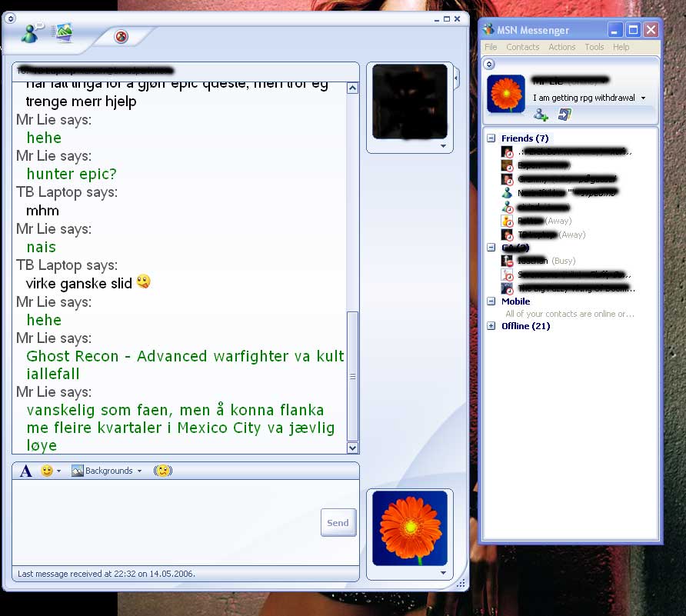Click 'All of your contacts are online' text
686x616 pixels.
click(x=570, y=314)
